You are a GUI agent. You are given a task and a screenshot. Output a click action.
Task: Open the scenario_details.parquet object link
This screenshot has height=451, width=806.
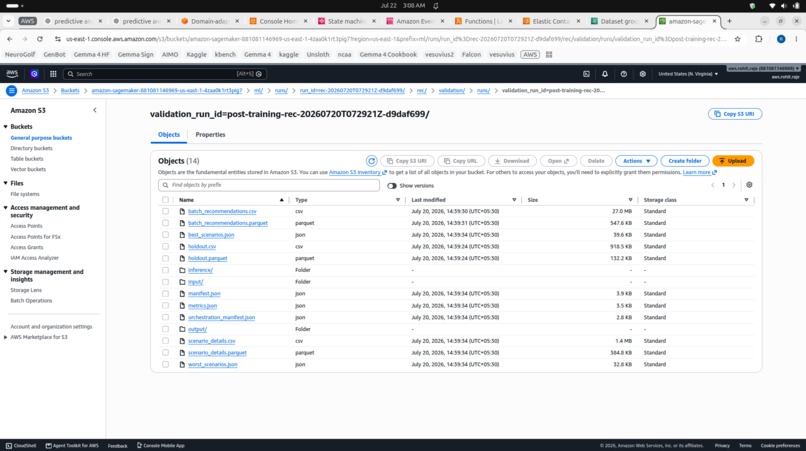(217, 353)
